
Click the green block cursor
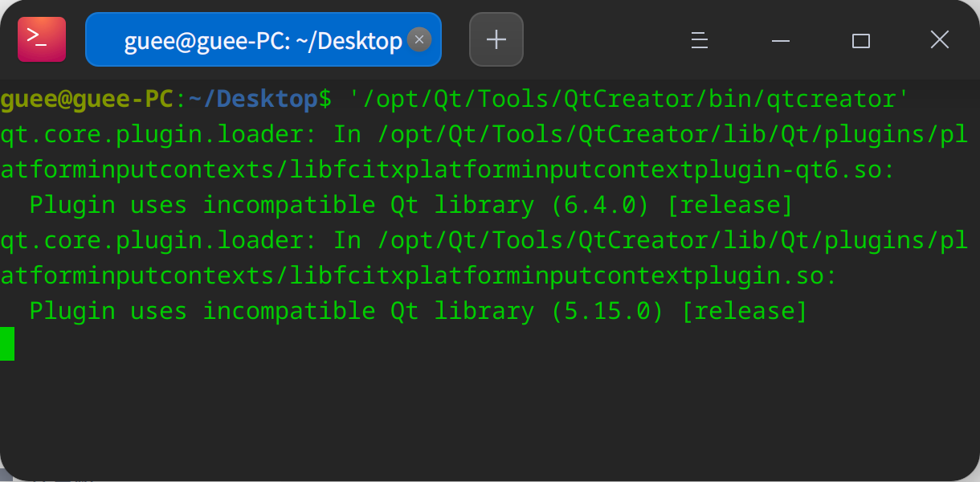coord(6,343)
